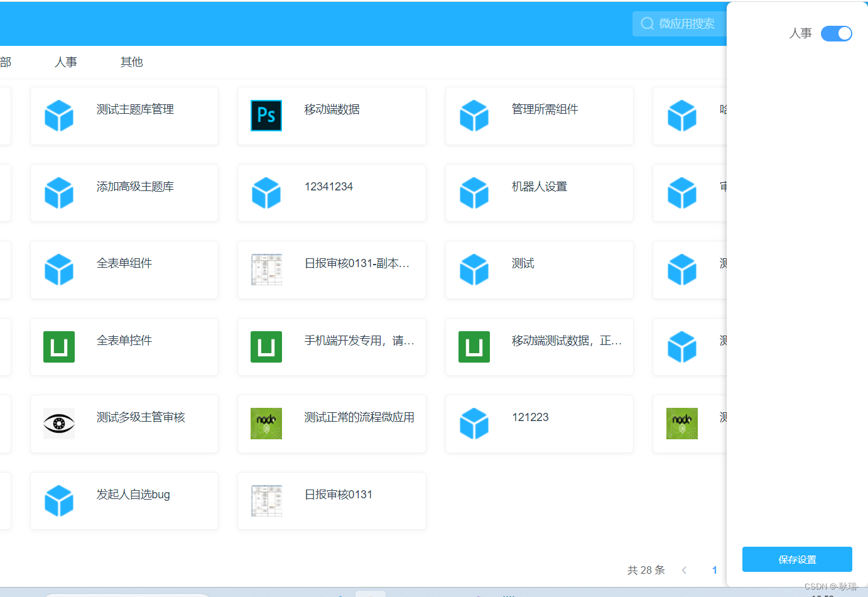Click the green U icon for 全表单控件
The width and height of the screenshot is (868, 597).
coord(59,347)
